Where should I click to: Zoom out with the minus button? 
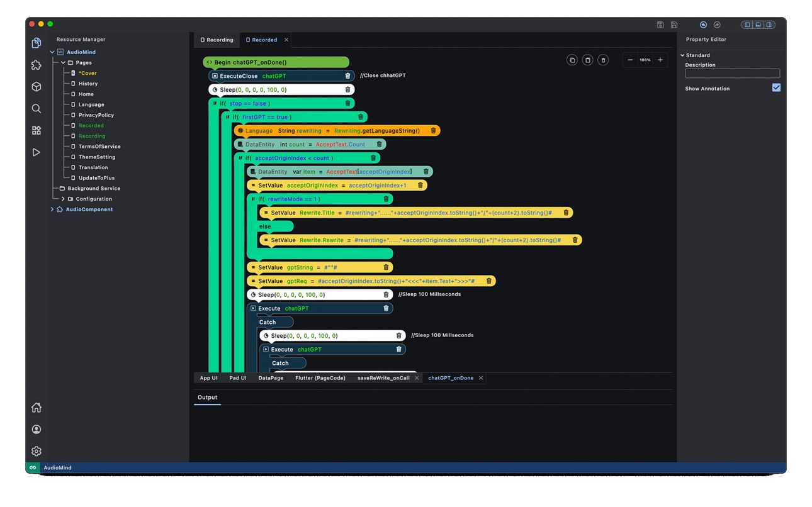(x=630, y=60)
